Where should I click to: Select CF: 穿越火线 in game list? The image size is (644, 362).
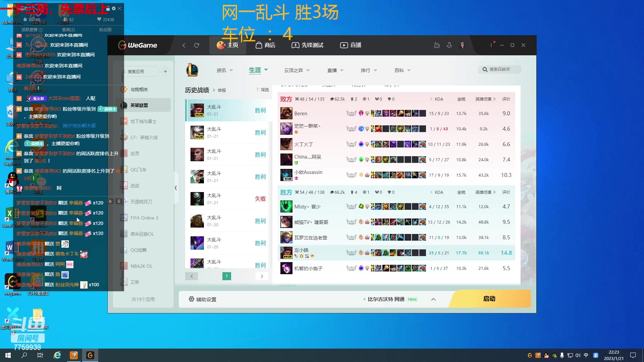coord(143,137)
